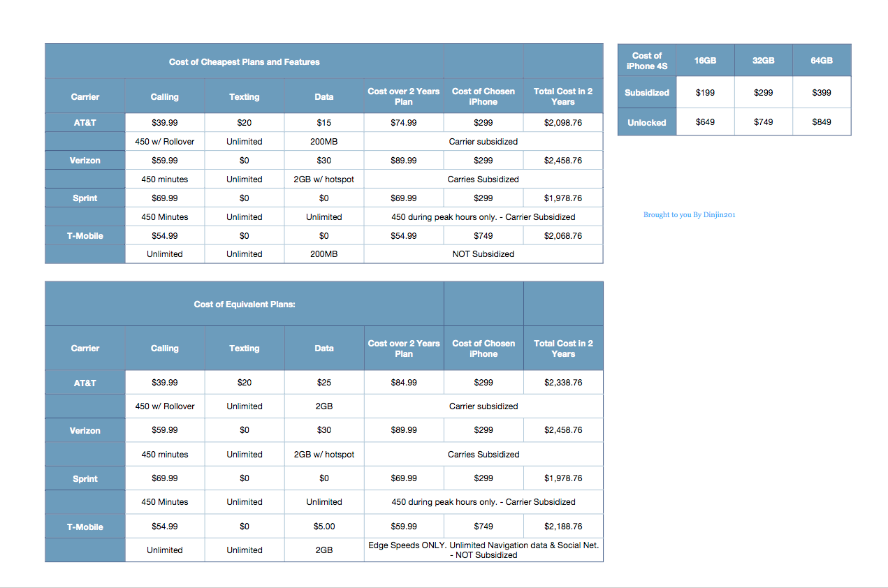This screenshot has width=888, height=588.
Task: Click T-Mobile's $749 iPhone cost in cheapest plans table
Action: point(483,236)
